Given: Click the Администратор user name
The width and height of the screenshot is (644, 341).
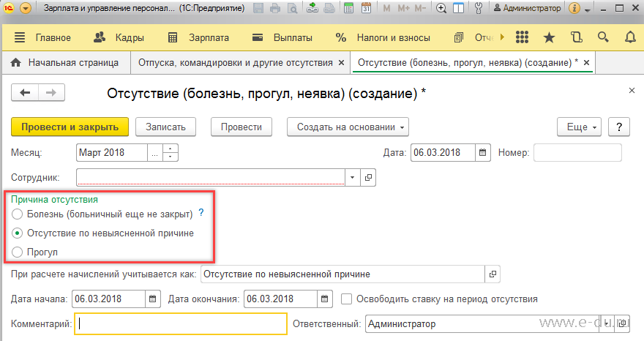Looking at the screenshot, I should click(527, 8).
